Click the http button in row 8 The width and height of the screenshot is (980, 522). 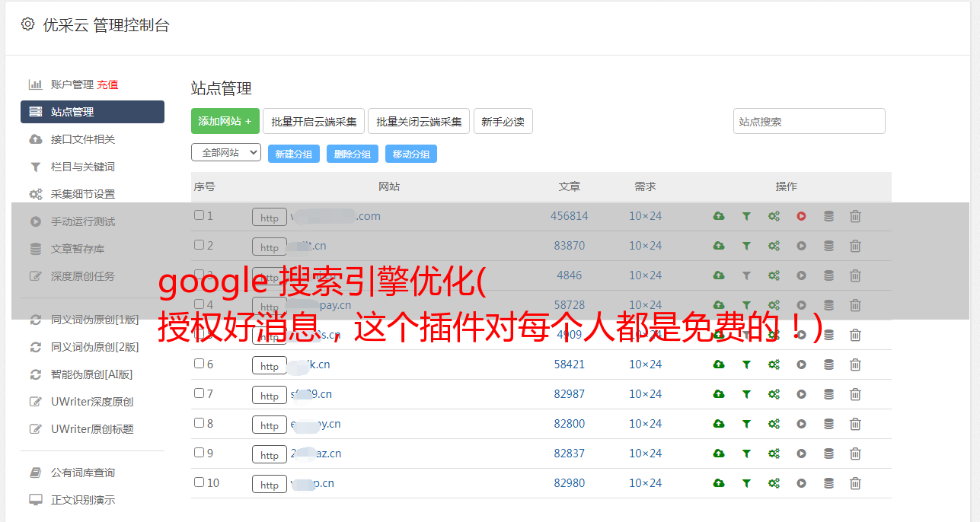(270, 425)
